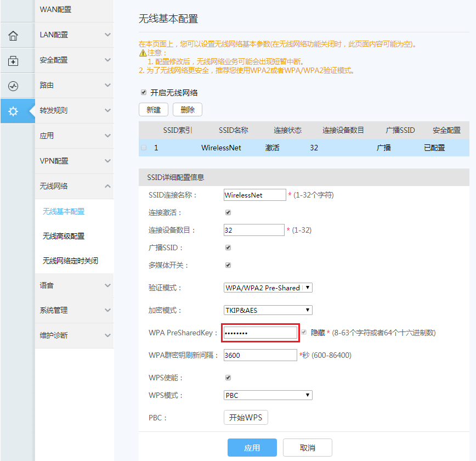Screen dimensions: 476x461
Task: Select 无线网络定时关闭 submenu item
Action: pos(70,261)
